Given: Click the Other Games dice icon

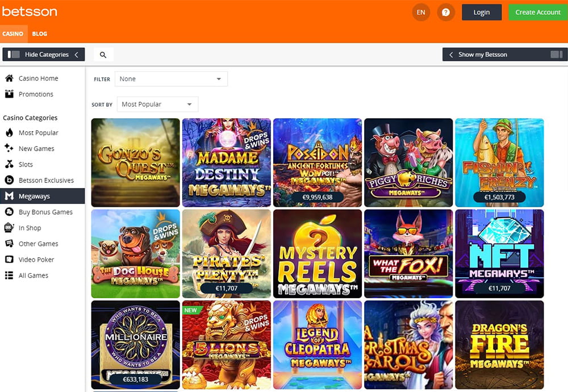Looking at the screenshot, I should [9, 244].
